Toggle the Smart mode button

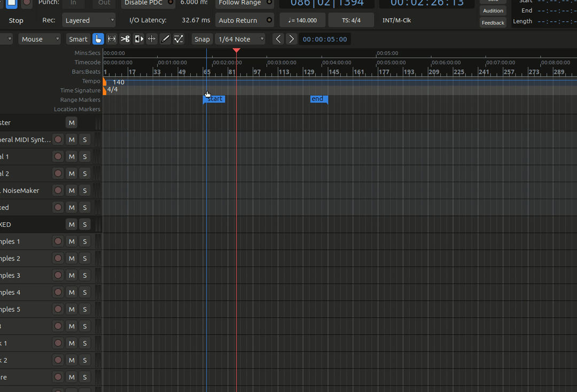pos(78,39)
